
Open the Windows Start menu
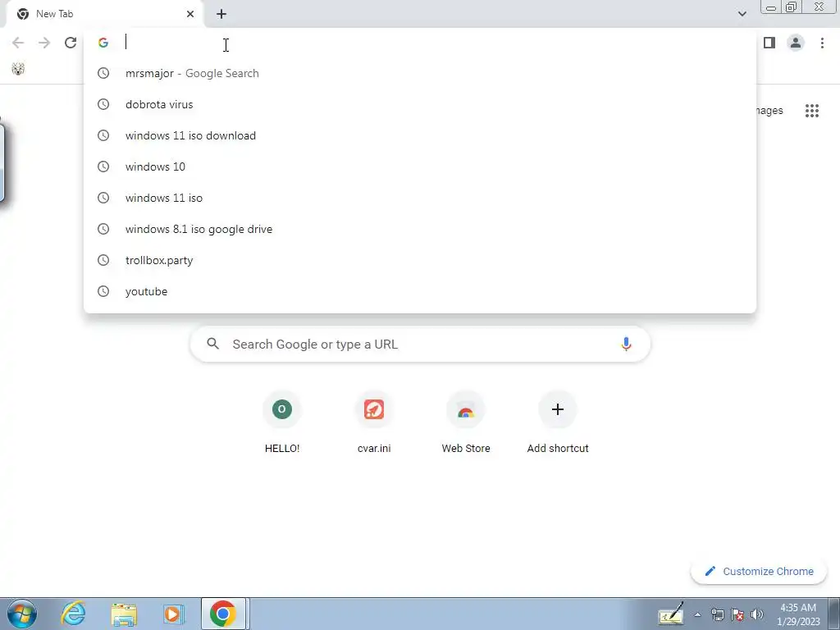click(x=22, y=614)
